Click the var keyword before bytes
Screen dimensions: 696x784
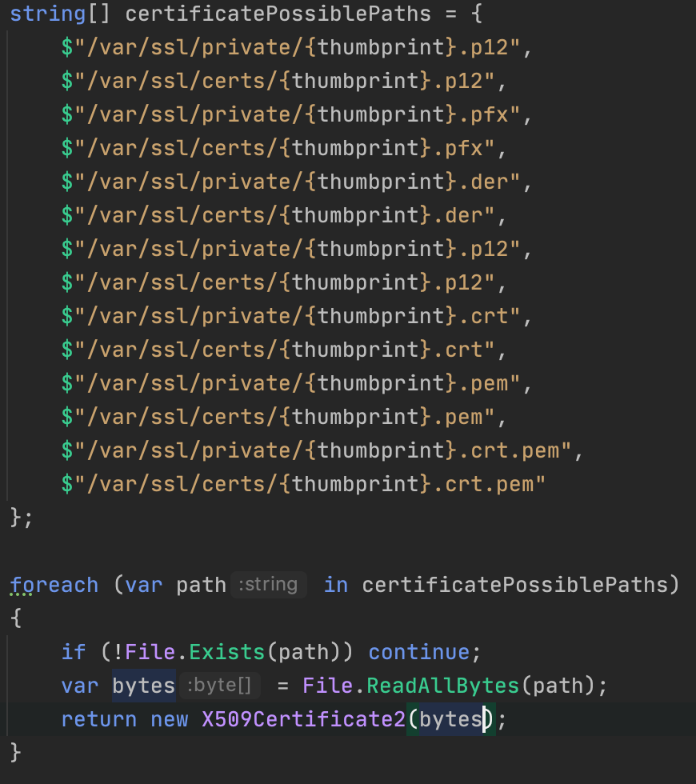pyautogui.click(x=80, y=686)
